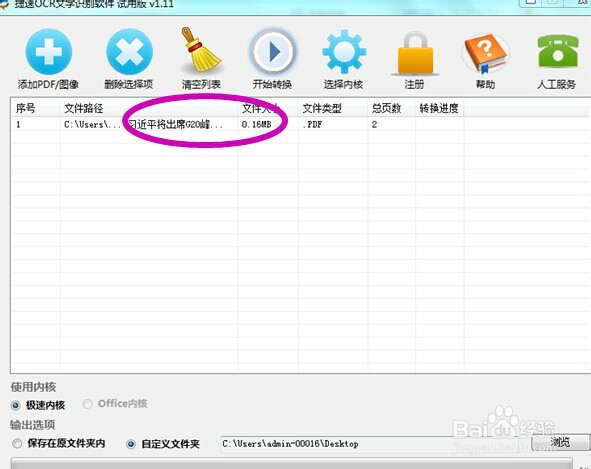
Task: Select the 极速内核 radio button
Action: (15, 405)
